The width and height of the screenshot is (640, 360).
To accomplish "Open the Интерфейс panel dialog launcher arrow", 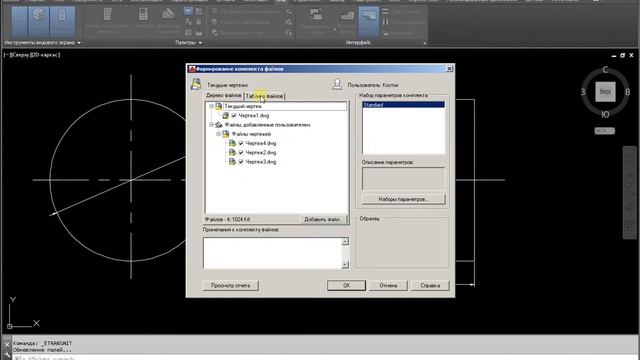I will 424,43.
